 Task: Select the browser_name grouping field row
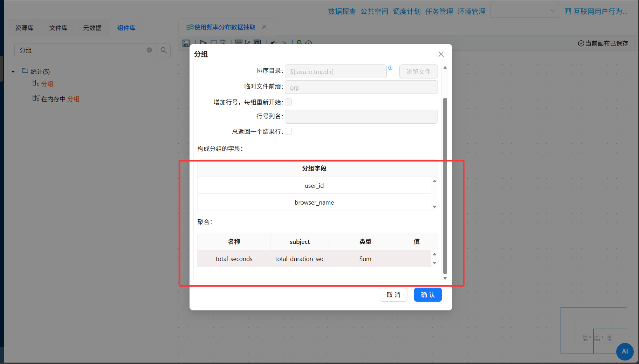[314, 202]
